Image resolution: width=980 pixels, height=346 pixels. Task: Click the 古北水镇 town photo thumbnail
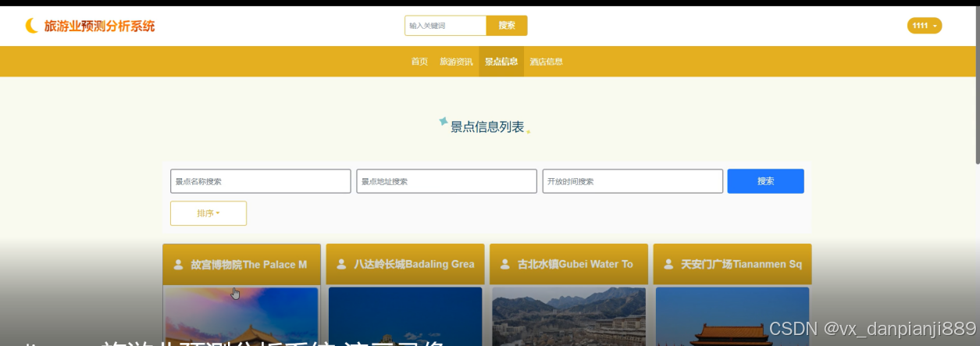point(568,316)
